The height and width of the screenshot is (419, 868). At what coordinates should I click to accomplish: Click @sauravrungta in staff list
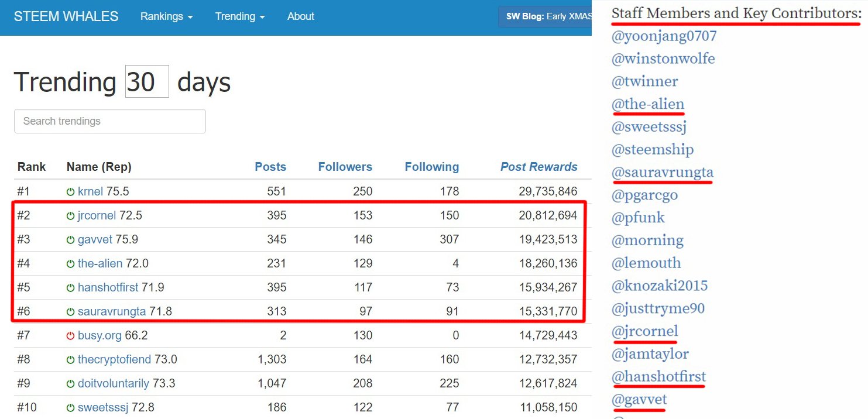[x=663, y=173]
